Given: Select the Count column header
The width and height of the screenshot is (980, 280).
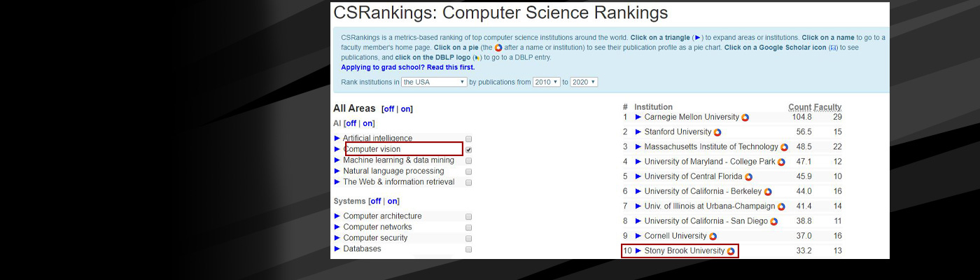Looking at the screenshot, I should (x=799, y=107).
